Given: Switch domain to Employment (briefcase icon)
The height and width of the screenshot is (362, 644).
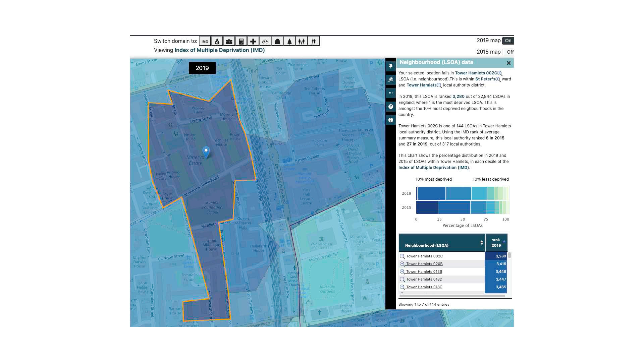Looking at the screenshot, I should click(229, 41).
